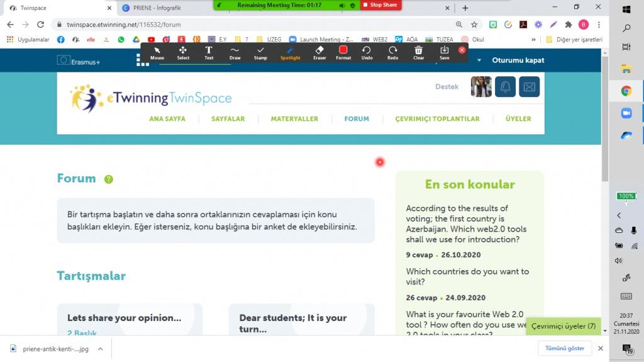Open the MATERYALLER menu item
The image size is (644, 362).
pos(294,119)
